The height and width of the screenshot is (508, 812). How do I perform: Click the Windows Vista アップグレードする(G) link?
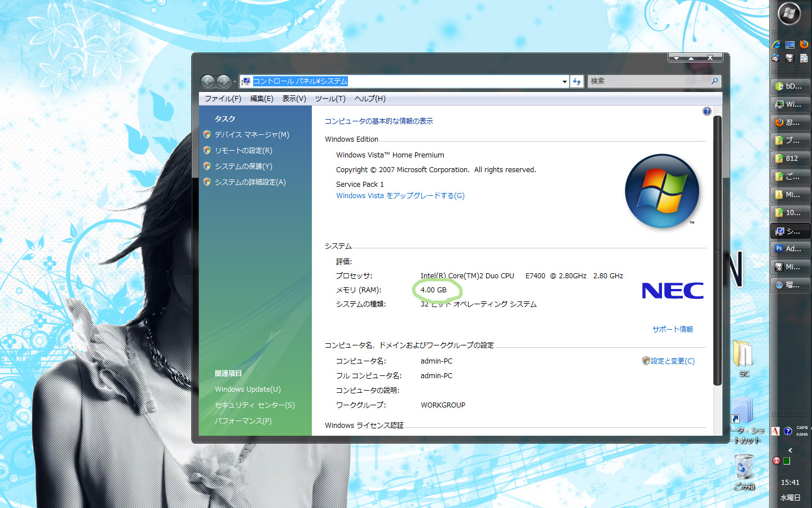(x=400, y=196)
